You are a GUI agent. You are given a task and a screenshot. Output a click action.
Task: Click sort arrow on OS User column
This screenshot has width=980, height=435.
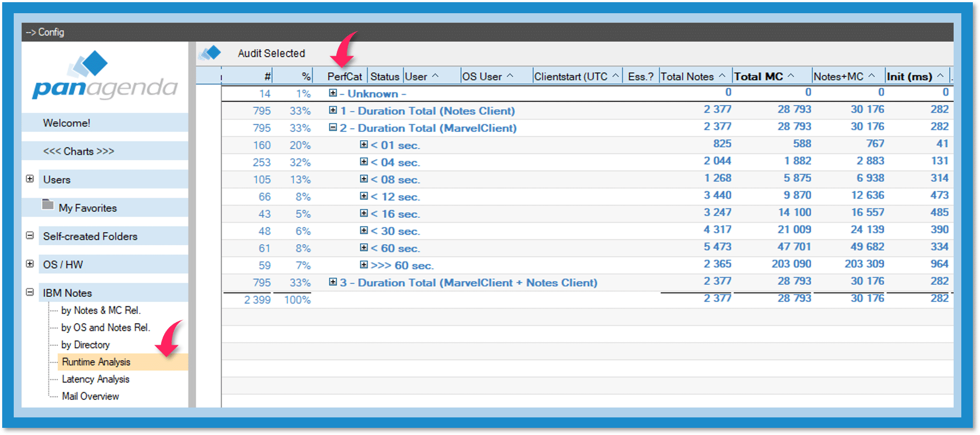[510, 76]
